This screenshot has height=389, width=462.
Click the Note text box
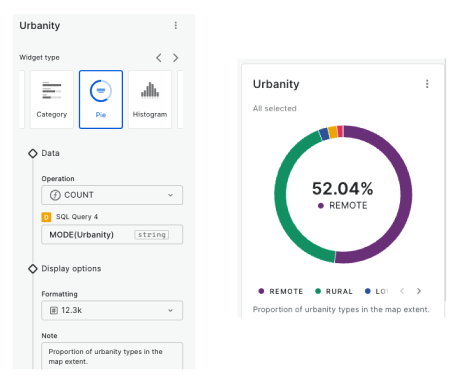point(112,356)
